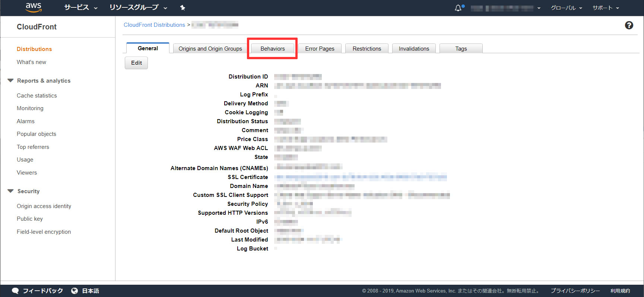
Task: Click the AWS WAF Web ACL label
Action: [241, 148]
